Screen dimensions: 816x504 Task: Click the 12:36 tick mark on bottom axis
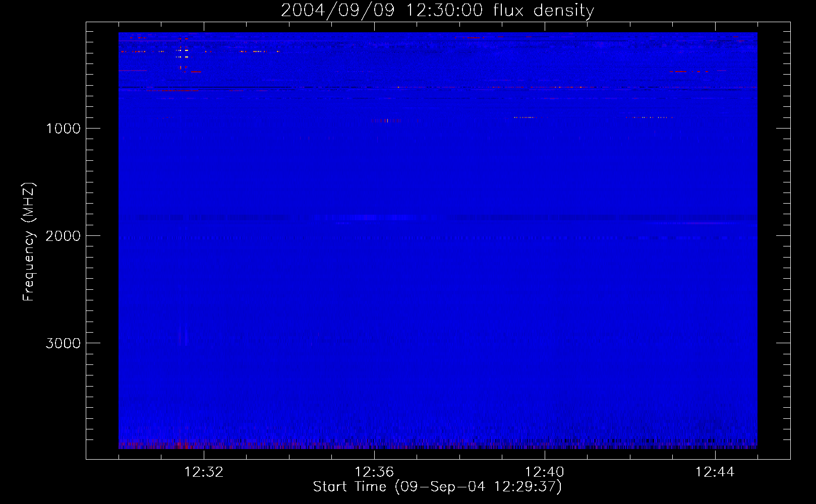374,454
